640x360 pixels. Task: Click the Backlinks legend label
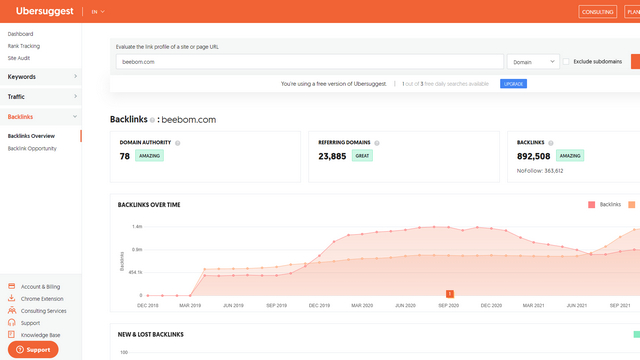610,204
